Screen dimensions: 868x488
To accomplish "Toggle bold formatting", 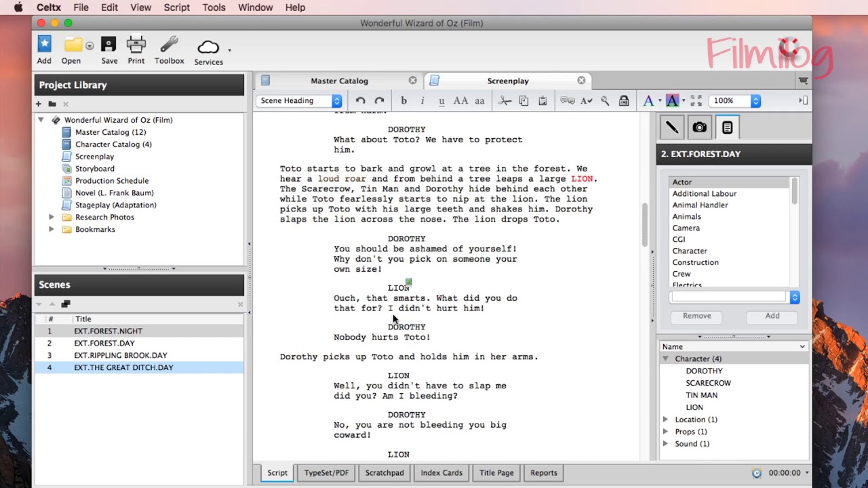I will [x=404, y=100].
